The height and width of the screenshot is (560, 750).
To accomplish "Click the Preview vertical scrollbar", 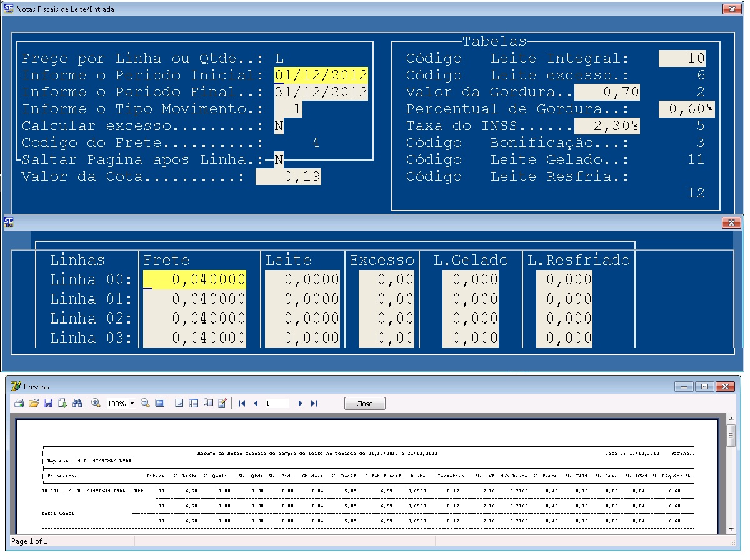I will click(x=729, y=475).
